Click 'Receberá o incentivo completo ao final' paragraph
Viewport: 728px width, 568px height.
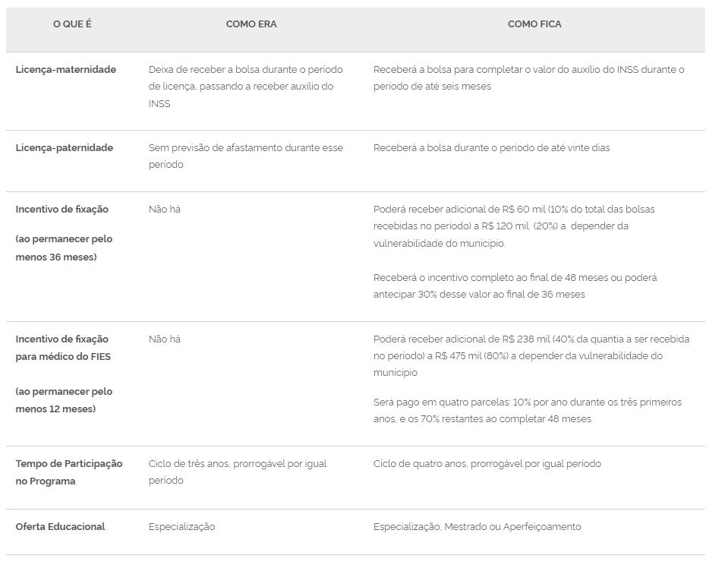(515, 286)
